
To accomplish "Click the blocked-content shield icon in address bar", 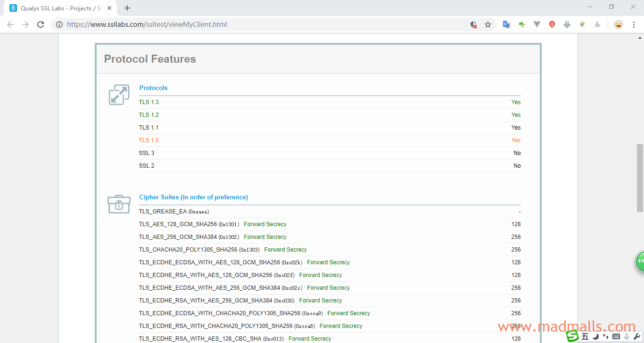I will (x=473, y=24).
